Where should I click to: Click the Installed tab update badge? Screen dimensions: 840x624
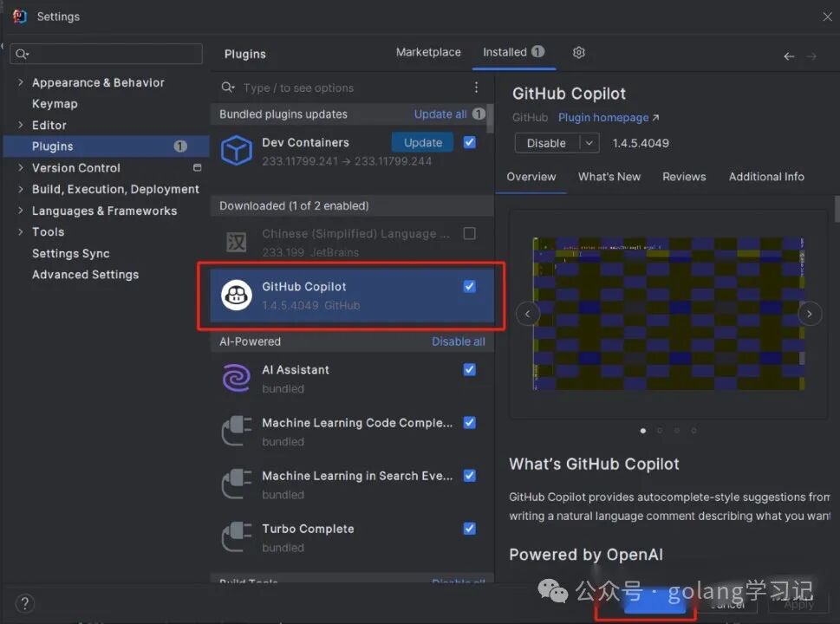[x=537, y=51]
